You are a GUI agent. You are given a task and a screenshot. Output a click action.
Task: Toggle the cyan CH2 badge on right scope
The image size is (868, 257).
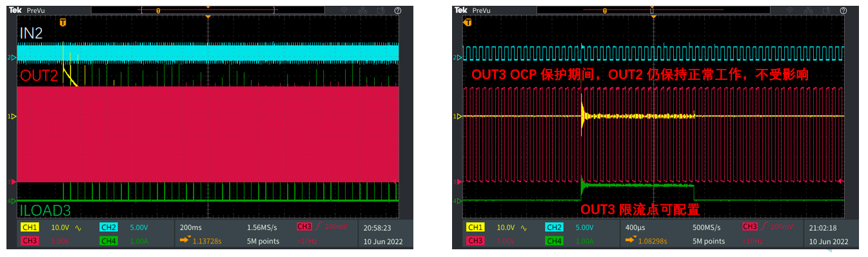click(554, 227)
